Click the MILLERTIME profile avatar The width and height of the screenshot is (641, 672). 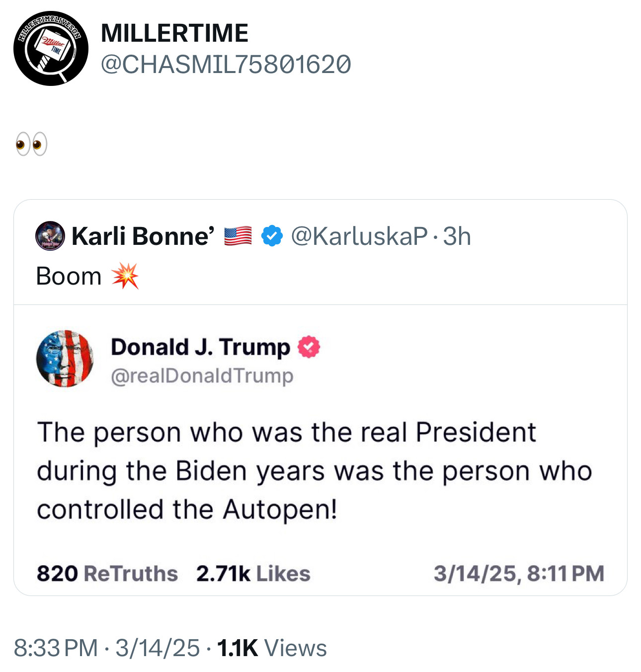51,49
